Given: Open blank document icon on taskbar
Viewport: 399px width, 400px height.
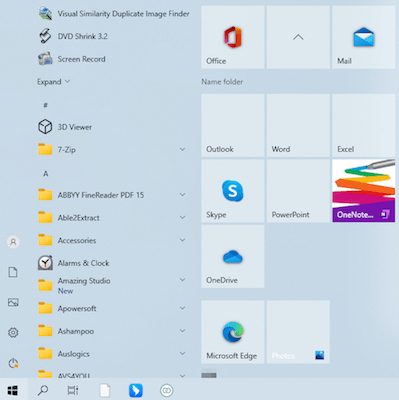Looking at the screenshot, I should click(105, 390).
